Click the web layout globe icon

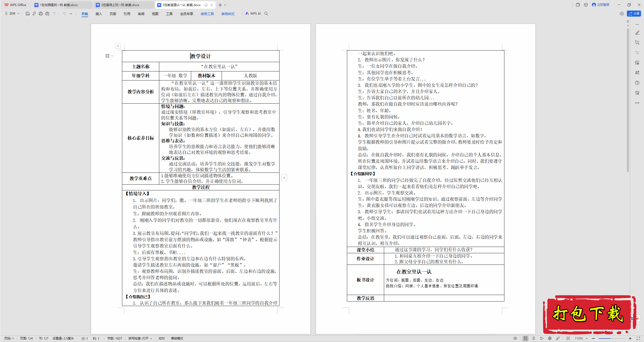[550, 338]
